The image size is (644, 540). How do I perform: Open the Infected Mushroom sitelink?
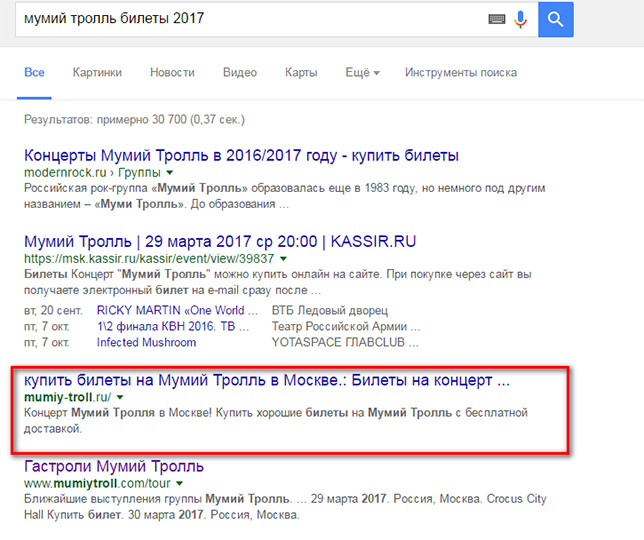coord(146,342)
